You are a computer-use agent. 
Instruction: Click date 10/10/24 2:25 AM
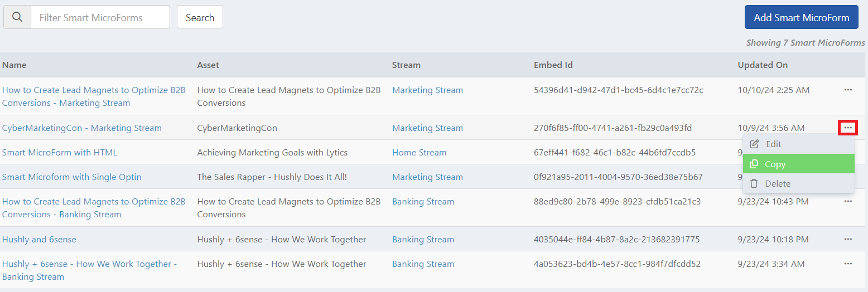(x=773, y=90)
